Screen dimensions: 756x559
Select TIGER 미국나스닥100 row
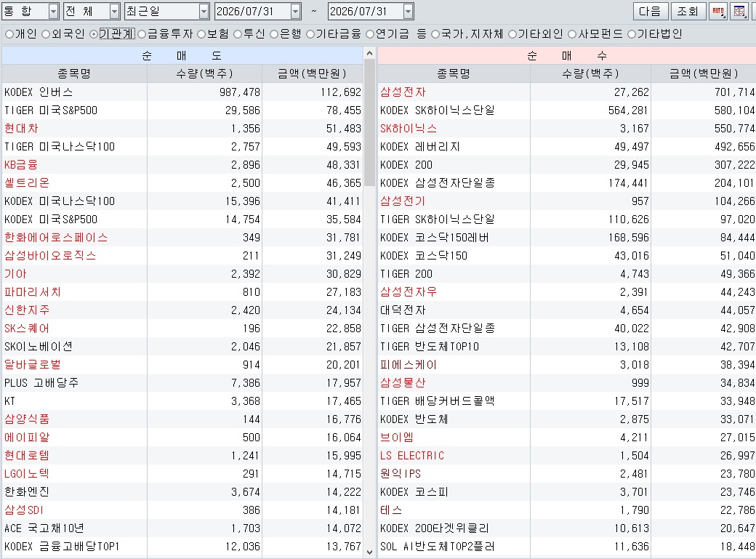point(182,147)
